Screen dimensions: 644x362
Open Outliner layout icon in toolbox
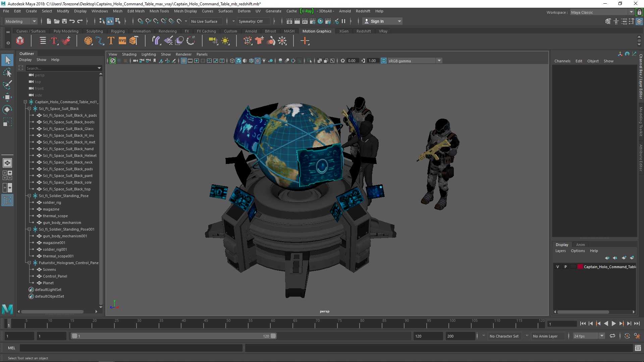(7, 200)
